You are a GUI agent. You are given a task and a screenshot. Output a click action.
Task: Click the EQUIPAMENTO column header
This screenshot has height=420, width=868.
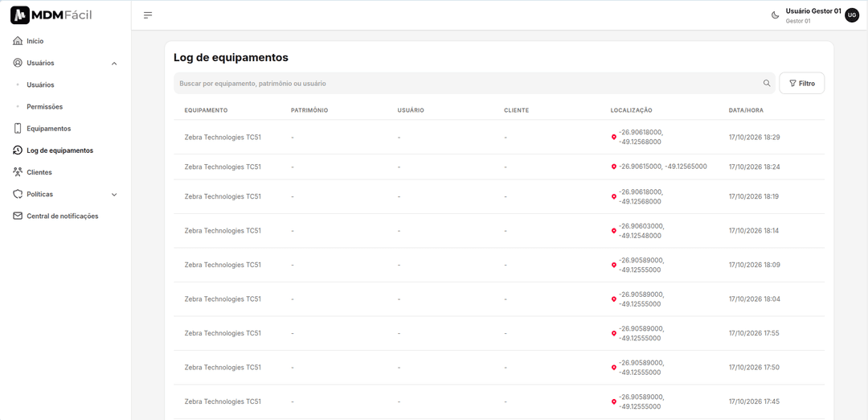206,110
